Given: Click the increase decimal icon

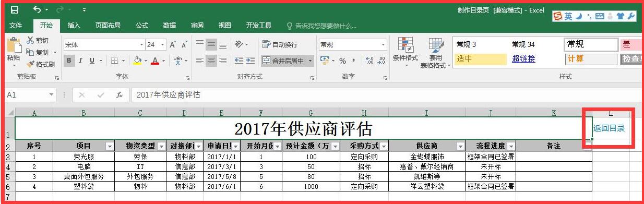Looking at the screenshot, I should click(370, 61).
